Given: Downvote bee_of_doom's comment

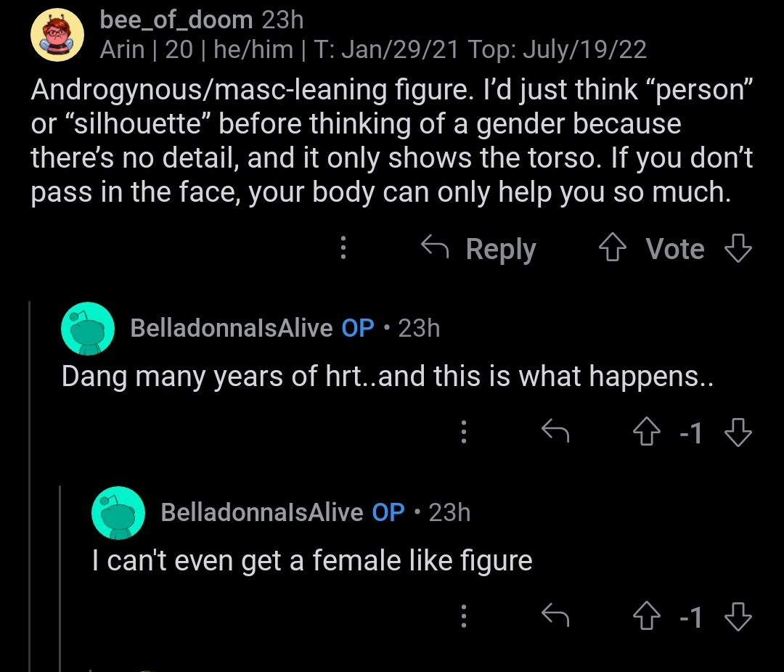Looking at the screenshot, I should point(738,247).
